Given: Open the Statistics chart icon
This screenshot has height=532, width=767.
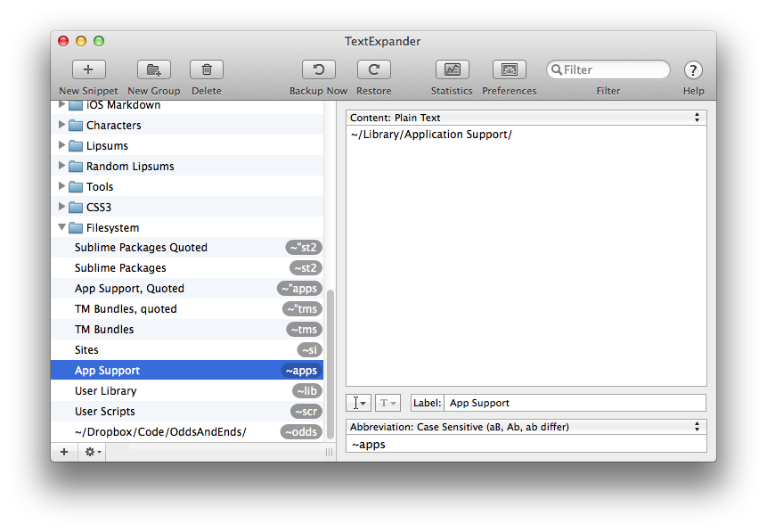Looking at the screenshot, I should pos(452,70).
